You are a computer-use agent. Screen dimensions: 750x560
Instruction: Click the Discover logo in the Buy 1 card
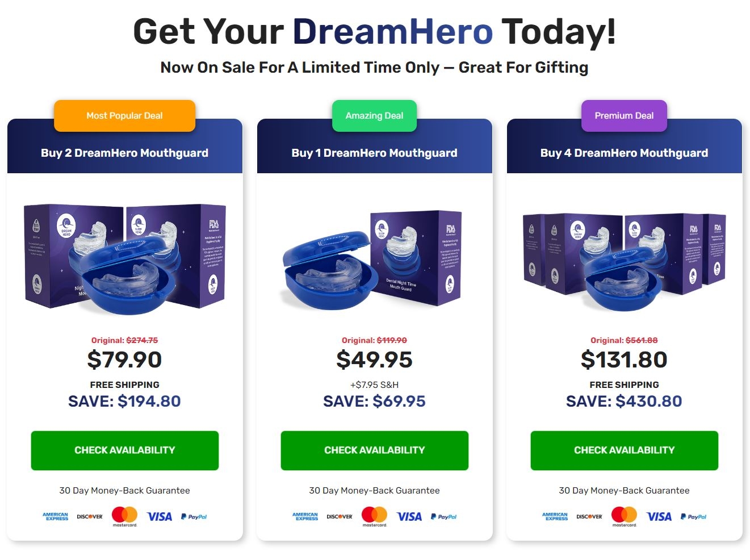(x=340, y=517)
